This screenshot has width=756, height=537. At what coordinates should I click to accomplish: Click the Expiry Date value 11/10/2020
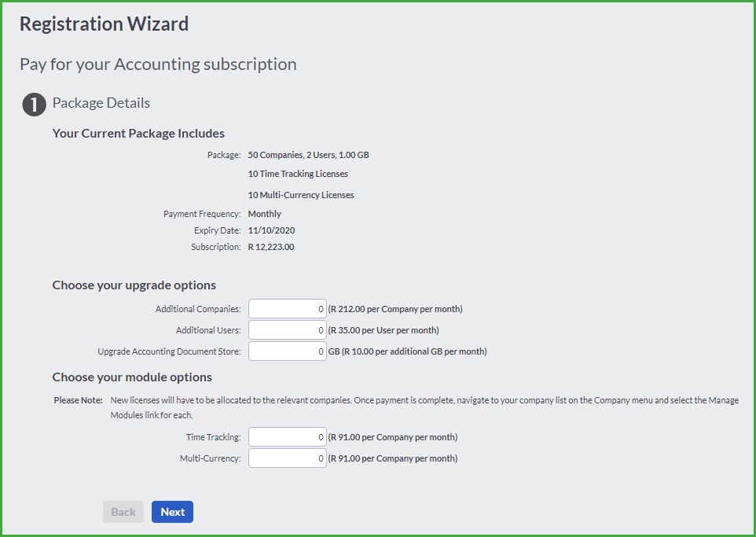[271, 230]
